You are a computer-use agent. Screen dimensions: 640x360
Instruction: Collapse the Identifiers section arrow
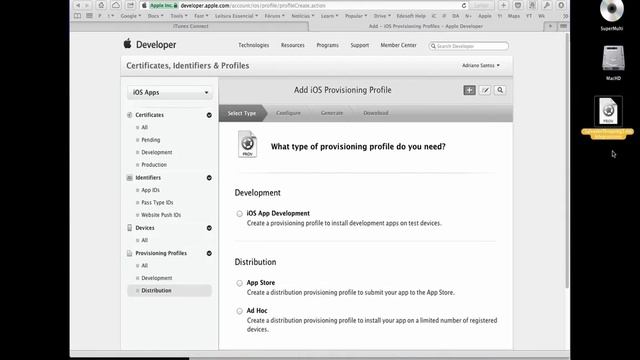(209, 178)
